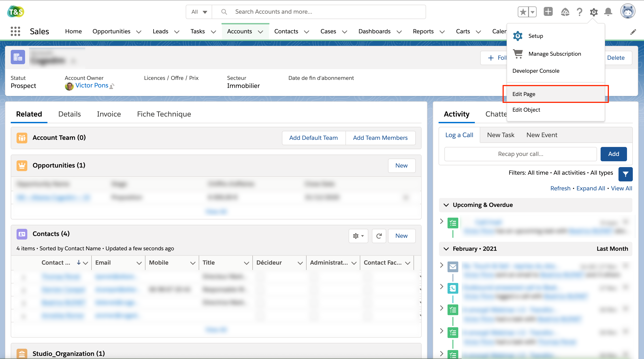Expand the Dashboards nav dropdown chevron

click(x=399, y=32)
